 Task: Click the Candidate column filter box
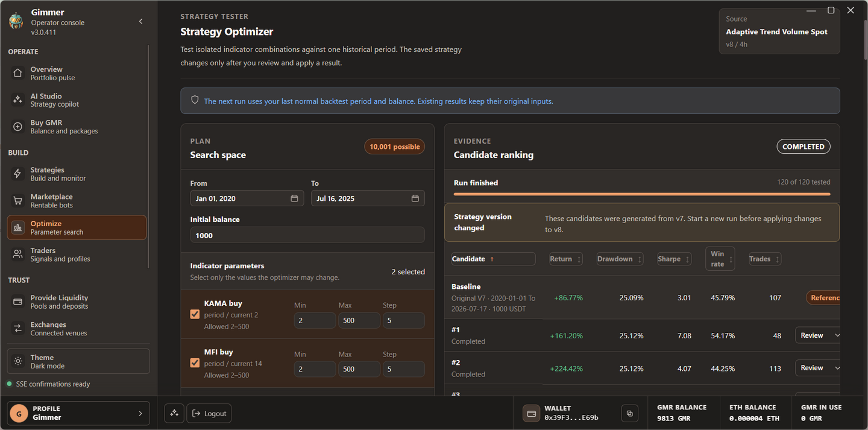493,259
